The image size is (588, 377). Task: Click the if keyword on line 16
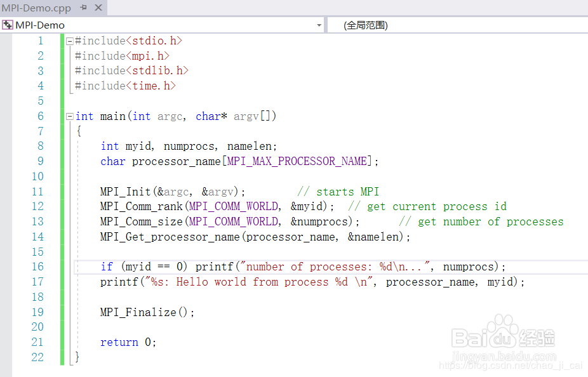point(107,267)
